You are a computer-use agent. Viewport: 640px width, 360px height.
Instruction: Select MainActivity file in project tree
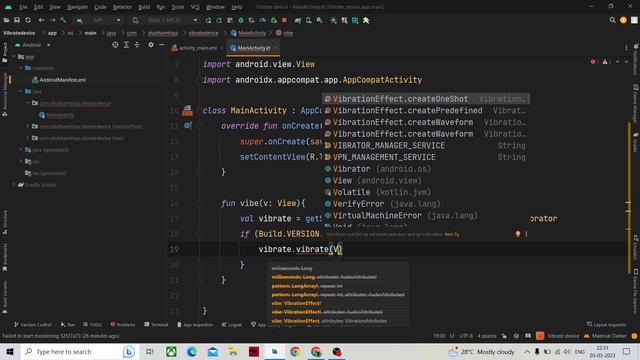tap(60, 115)
